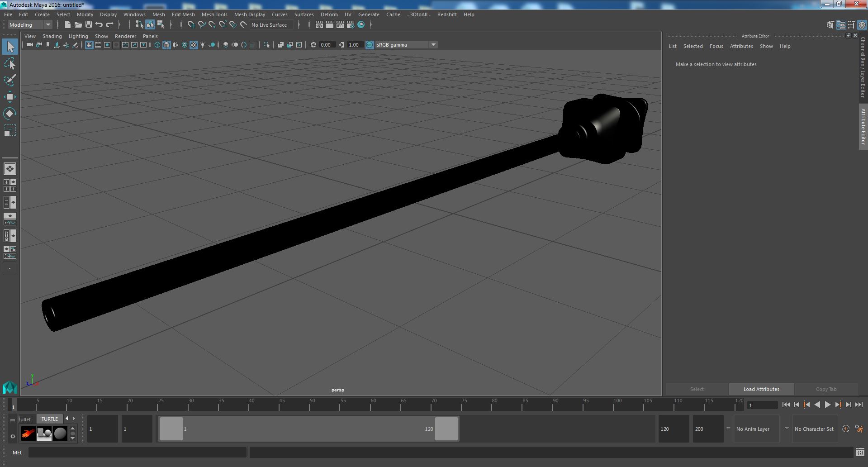This screenshot has height=467, width=868.
Task: Open Attribute Editor Selected menu
Action: [693, 46]
